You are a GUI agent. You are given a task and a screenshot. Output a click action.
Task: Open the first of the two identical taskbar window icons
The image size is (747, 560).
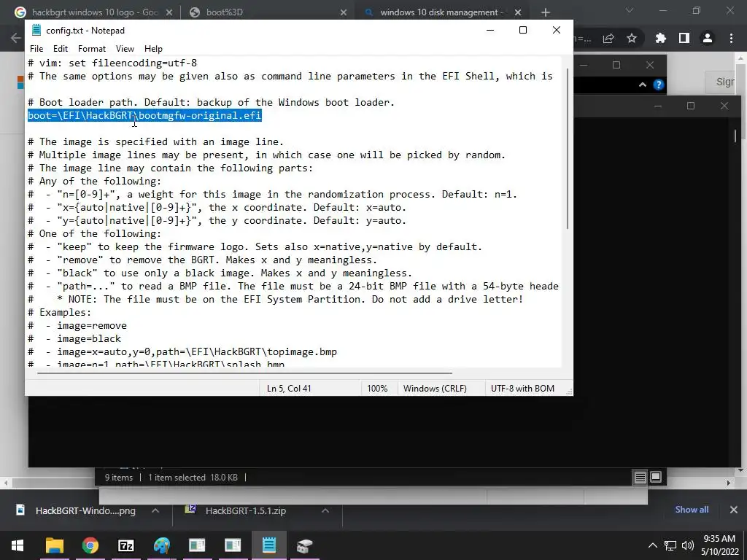[x=197, y=545]
